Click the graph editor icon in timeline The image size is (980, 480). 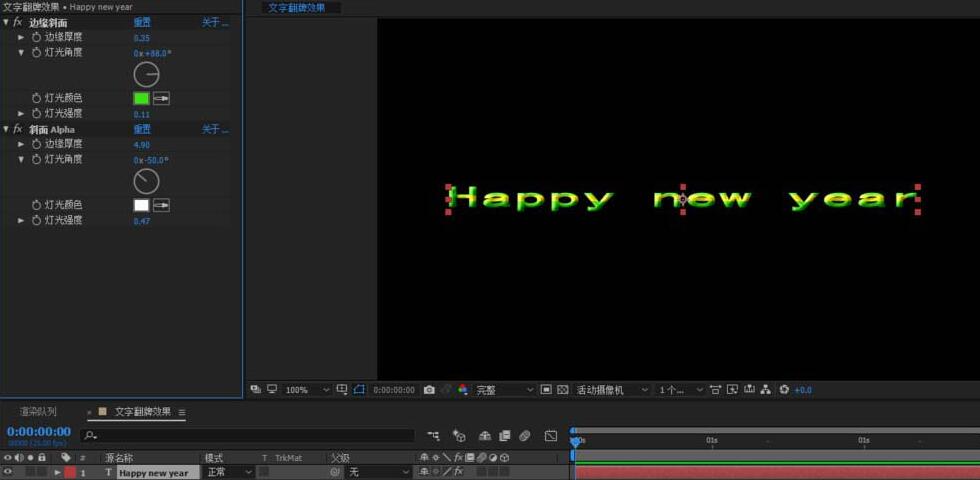550,436
